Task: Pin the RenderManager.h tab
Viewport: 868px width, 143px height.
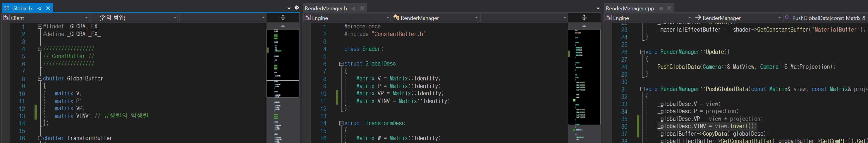Action: coord(353,8)
